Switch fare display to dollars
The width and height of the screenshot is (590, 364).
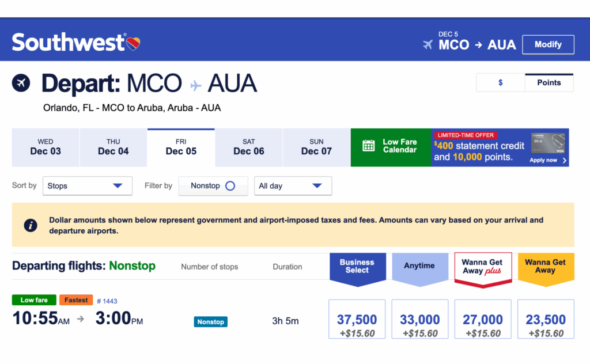(500, 83)
